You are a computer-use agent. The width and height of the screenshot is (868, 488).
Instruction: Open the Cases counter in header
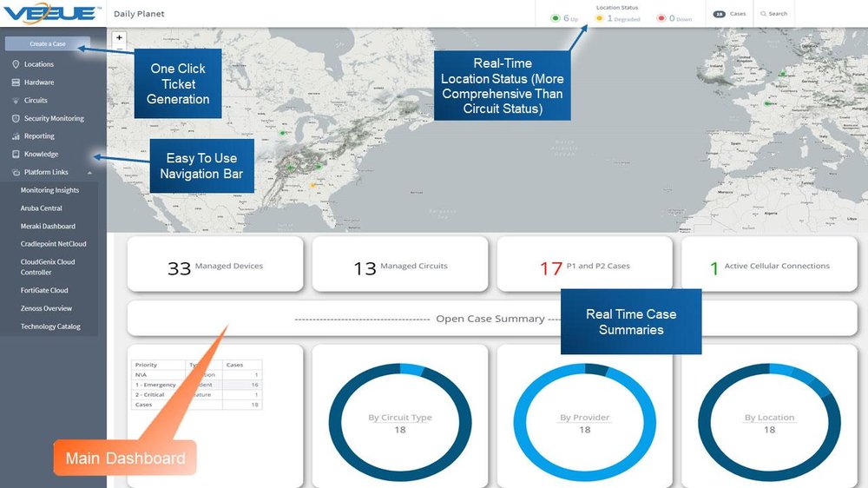coord(729,14)
